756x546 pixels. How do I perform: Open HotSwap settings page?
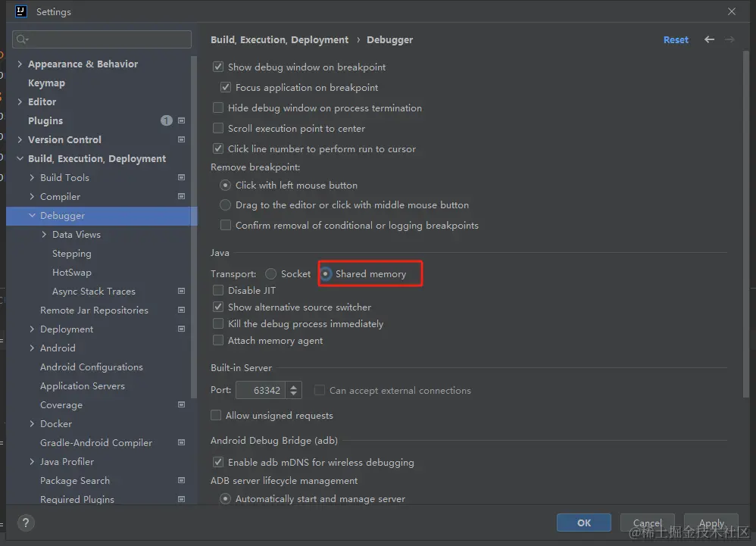point(72,273)
